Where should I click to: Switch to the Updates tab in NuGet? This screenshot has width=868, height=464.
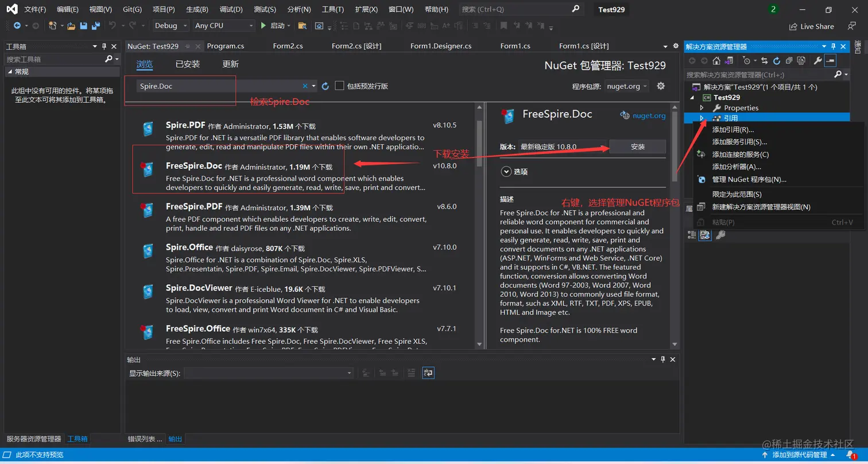[230, 64]
